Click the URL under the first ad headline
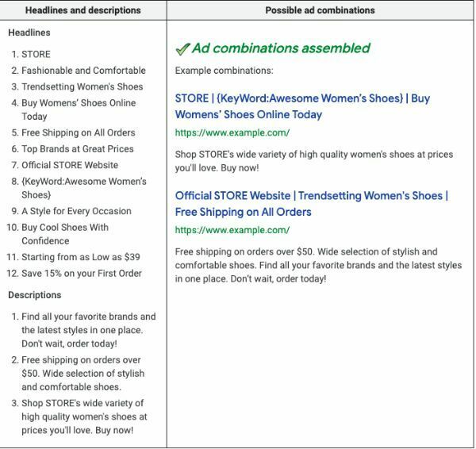This screenshot has width=476, height=449. point(232,132)
